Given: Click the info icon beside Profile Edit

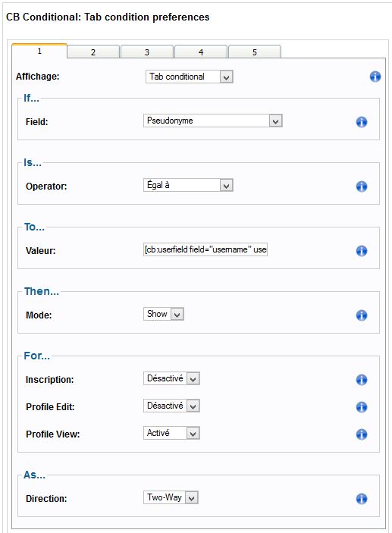Looking at the screenshot, I should (362, 407).
